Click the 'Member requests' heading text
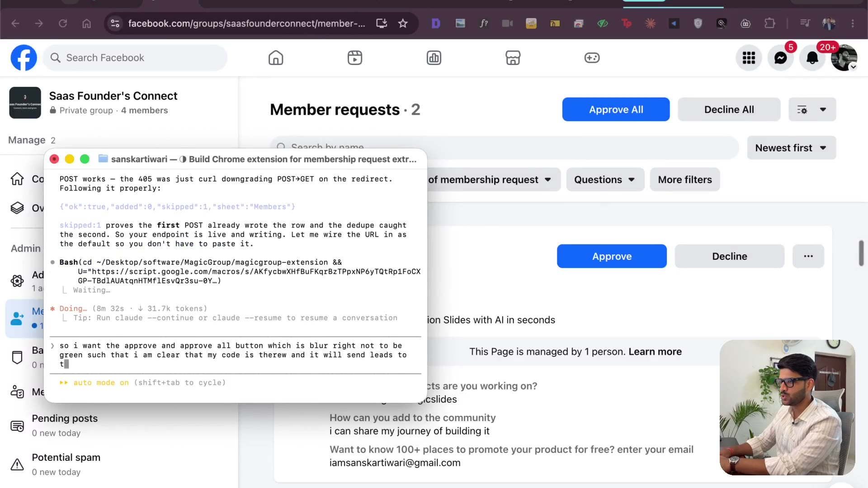868x488 pixels. 335,109
